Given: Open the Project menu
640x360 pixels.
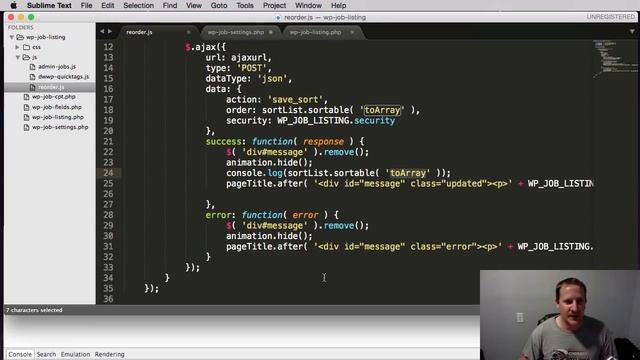Looking at the screenshot, I should click(274, 5).
